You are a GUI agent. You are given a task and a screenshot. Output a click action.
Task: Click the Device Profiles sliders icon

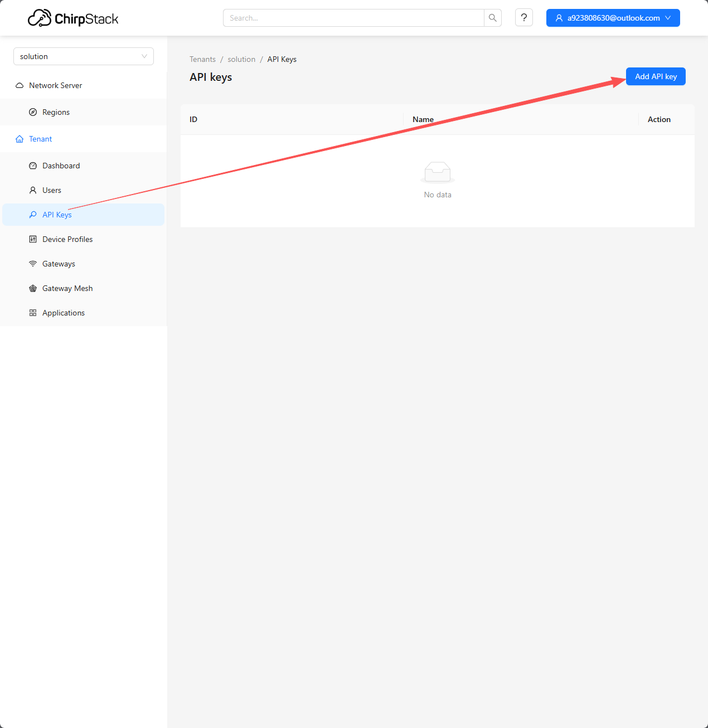33,239
